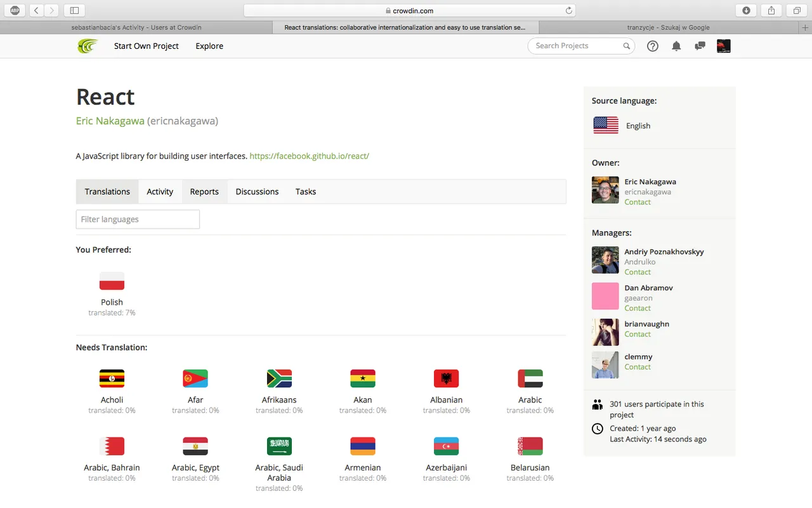Screen dimensions: 812x508
Task: Click the Safari share icon
Action: coord(771,10)
